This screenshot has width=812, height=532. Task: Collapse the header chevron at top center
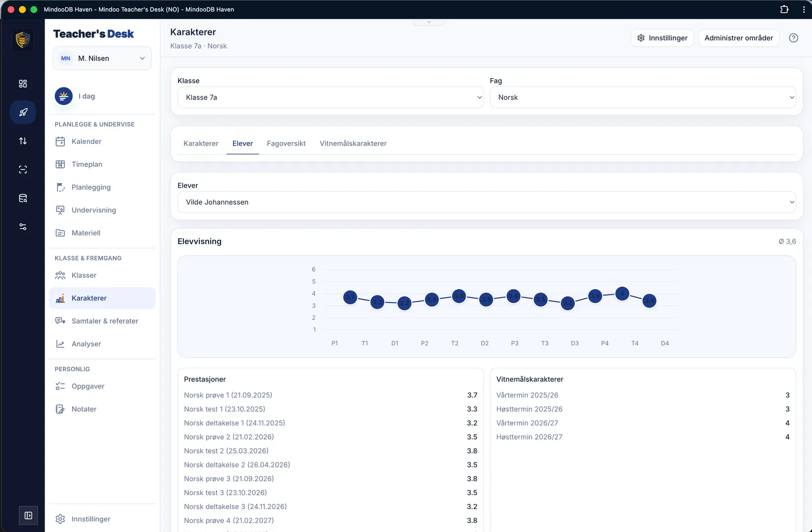[429, 22]
